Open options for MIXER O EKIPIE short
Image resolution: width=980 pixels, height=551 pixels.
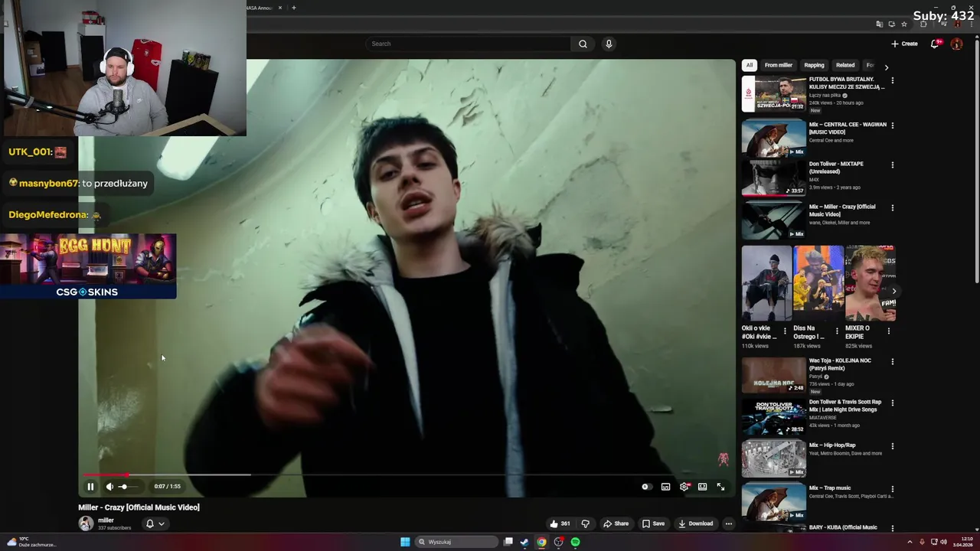[889, 331]
